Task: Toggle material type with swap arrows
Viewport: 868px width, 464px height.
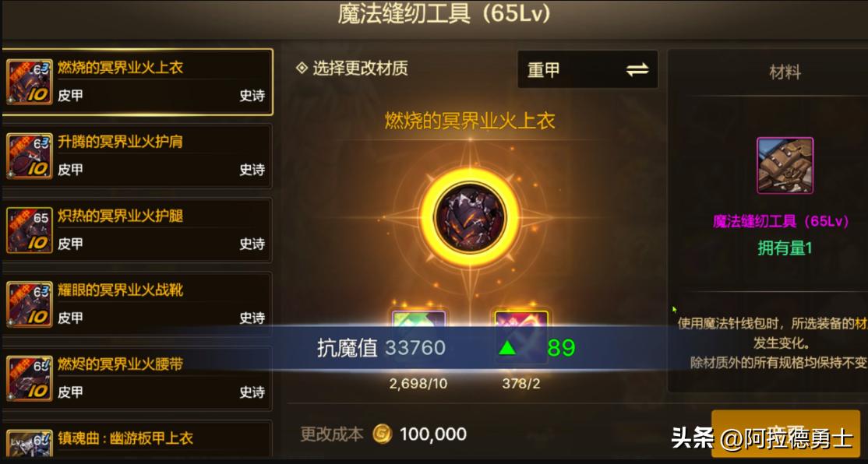Action: (637, 70)
